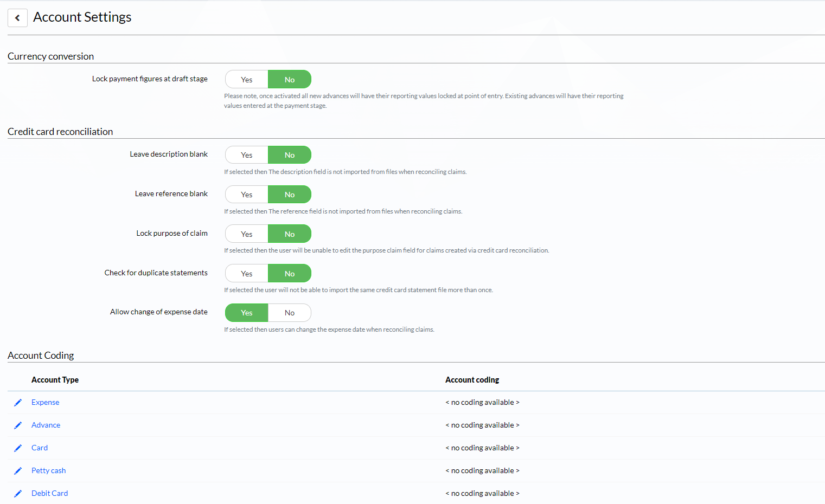Click help text about editing purpose claim field
This screenshot has width=825, height=504.
pos(387,250)
